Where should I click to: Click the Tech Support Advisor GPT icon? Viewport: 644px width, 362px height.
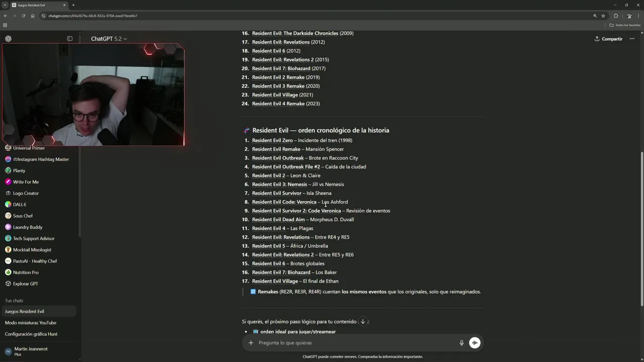tap(8, 238)
